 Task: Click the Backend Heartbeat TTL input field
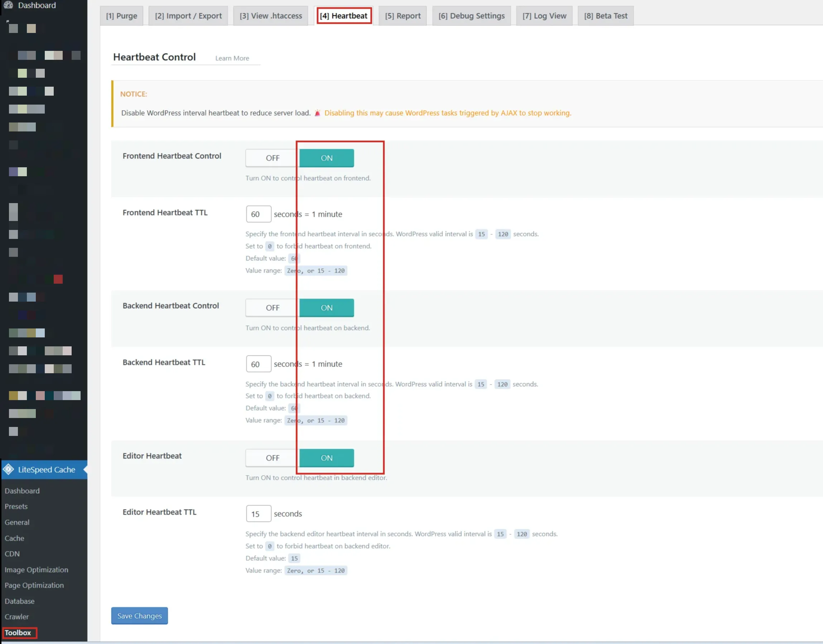(258, 364)
